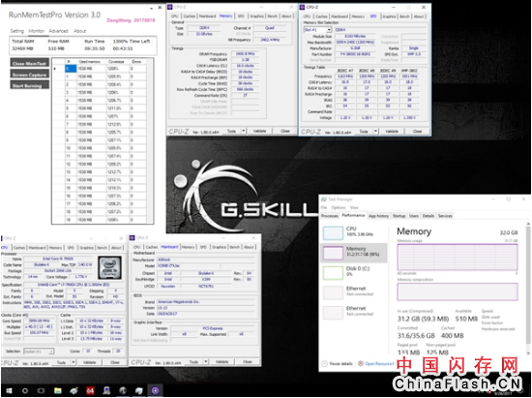
Task: Open the About tab in RunMemTestPro
Action: coord(80,31)
